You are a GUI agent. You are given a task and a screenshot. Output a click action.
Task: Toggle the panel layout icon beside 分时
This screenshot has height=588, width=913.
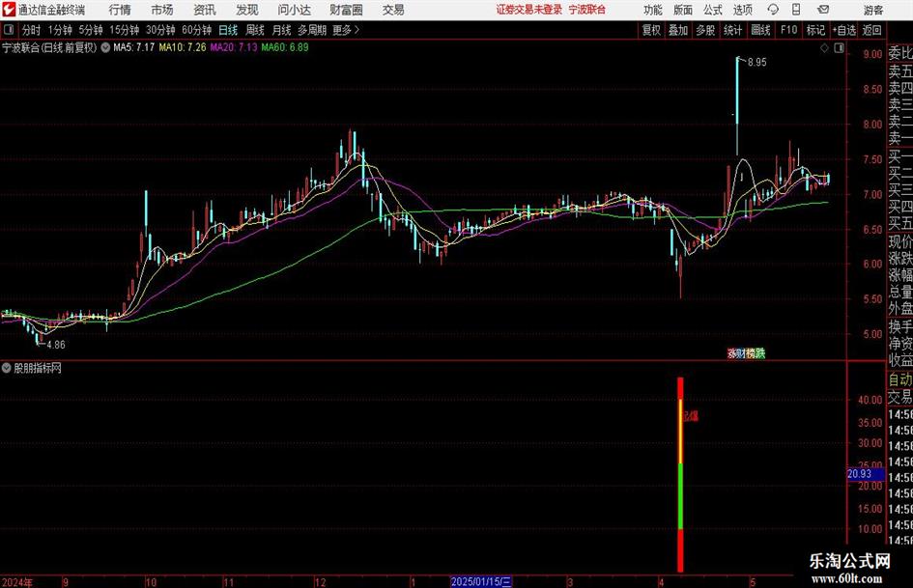tap(10, 30)
